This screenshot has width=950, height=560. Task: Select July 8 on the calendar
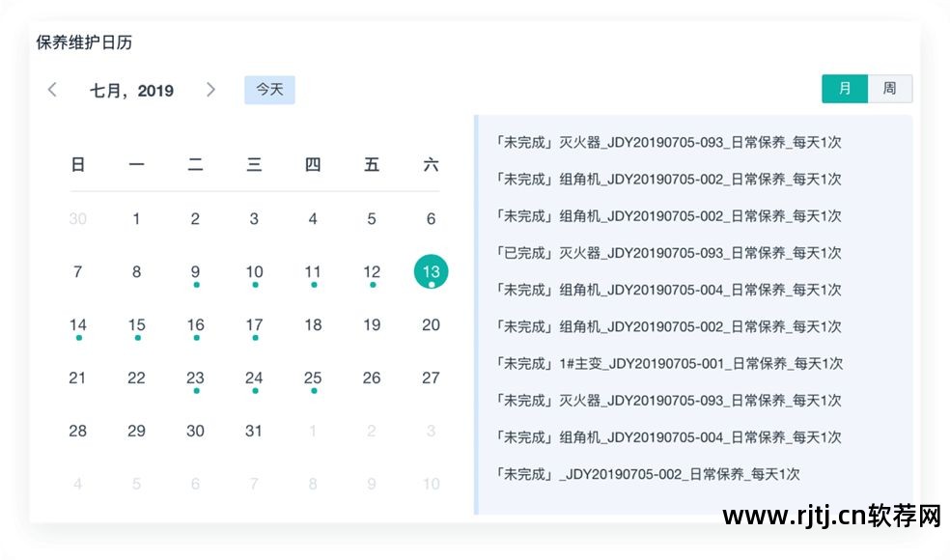click(136, 271)
